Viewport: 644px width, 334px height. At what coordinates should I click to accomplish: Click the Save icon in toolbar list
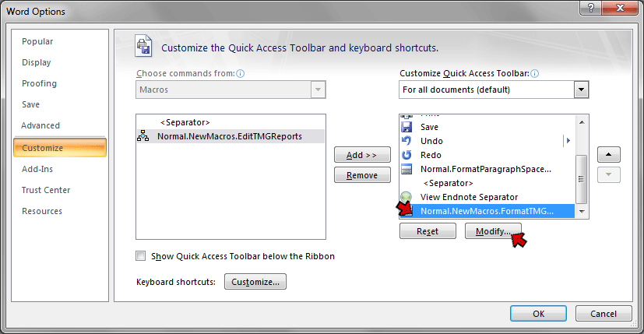[406, 127]
